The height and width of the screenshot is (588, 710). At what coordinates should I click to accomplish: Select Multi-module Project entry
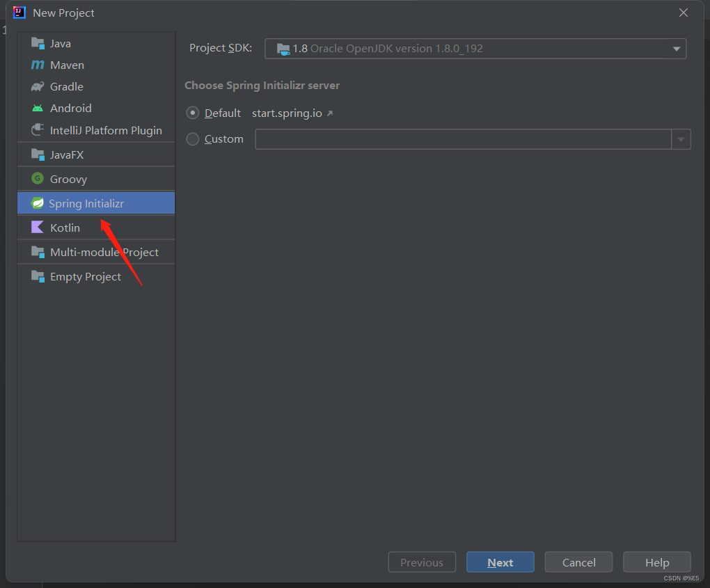[x=96, y=252]
